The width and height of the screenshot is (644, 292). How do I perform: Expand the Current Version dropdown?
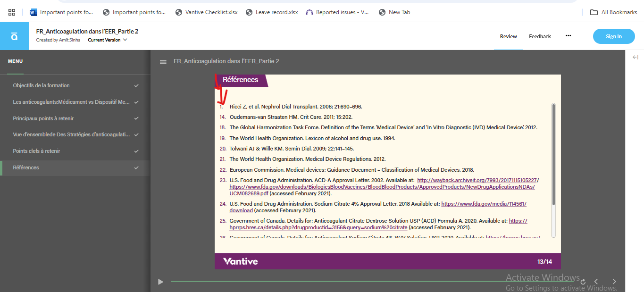click(x=108, y=40)
